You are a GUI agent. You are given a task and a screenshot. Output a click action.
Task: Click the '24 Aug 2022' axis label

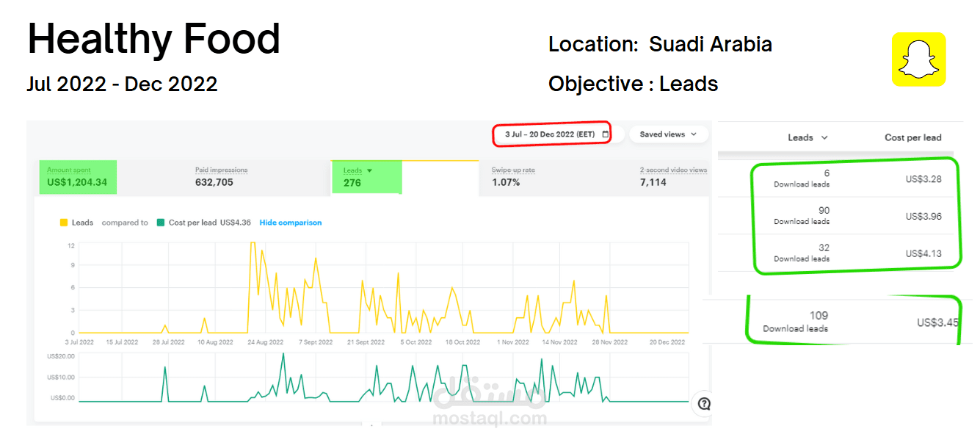click(x=266, y=342)
